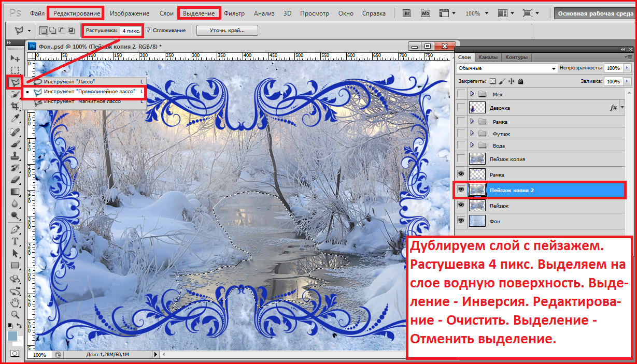637x364 pixels.
Task: Switch to the Каналы tab
Action: pos(488,57)
